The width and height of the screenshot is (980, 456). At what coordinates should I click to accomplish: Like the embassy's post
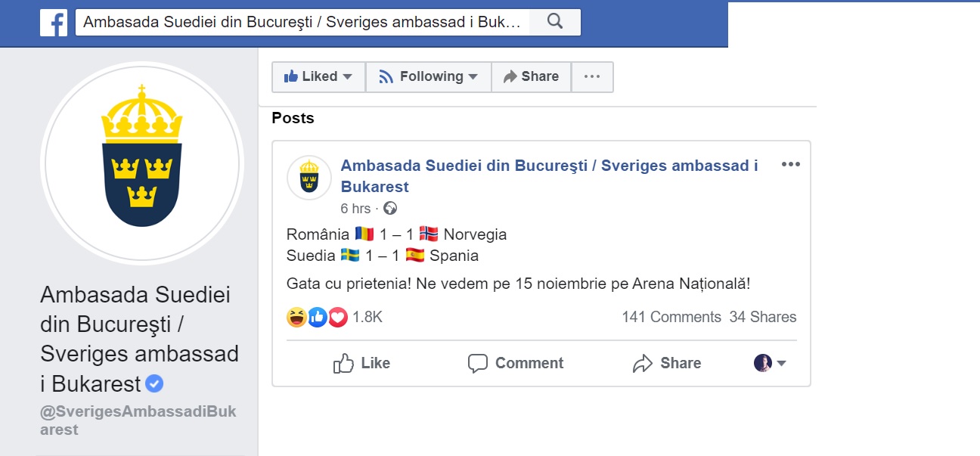pyautogui.click(x=361, y=363)
